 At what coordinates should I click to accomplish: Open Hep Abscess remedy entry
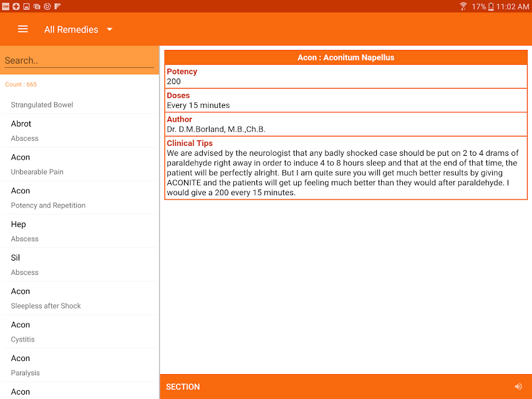click(x=79, y=231)
